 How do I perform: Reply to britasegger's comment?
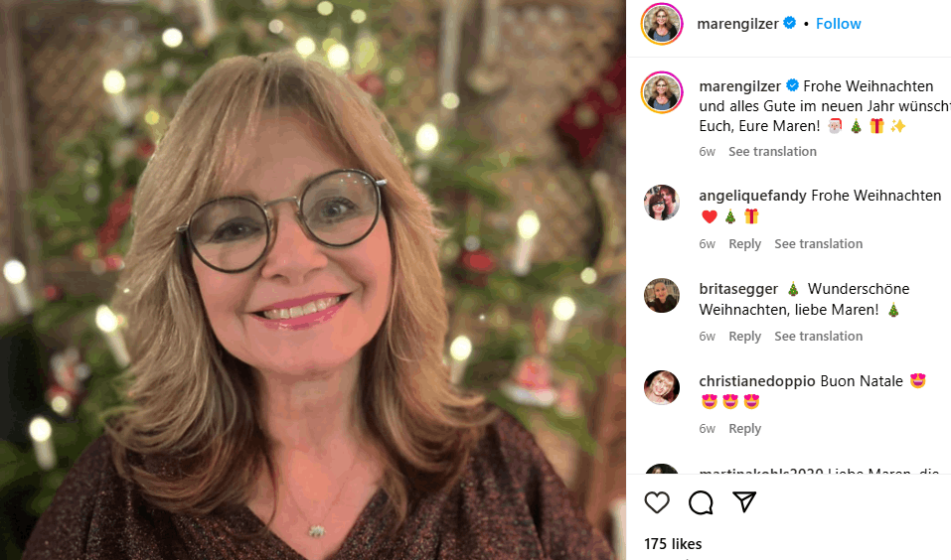(744, 337)
